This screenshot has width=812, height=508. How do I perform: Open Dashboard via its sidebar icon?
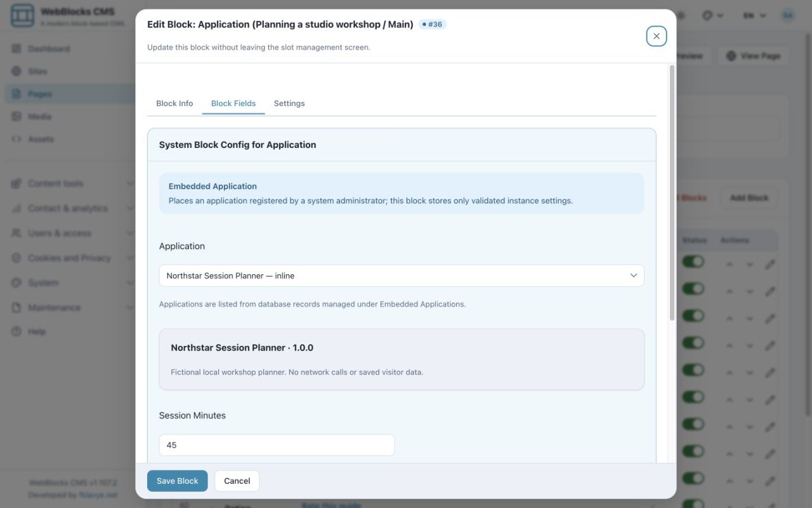[16, 49]
